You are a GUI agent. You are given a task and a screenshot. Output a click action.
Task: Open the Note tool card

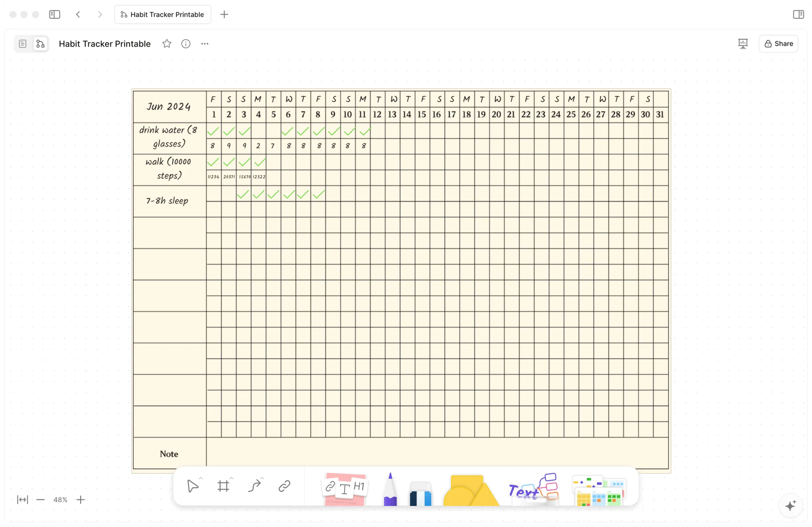pyautogui.click(x=345, y=489)
